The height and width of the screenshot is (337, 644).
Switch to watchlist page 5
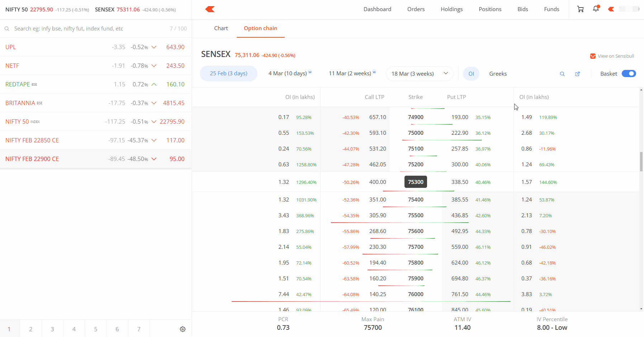pyautogui.click(x=96, y=329)
